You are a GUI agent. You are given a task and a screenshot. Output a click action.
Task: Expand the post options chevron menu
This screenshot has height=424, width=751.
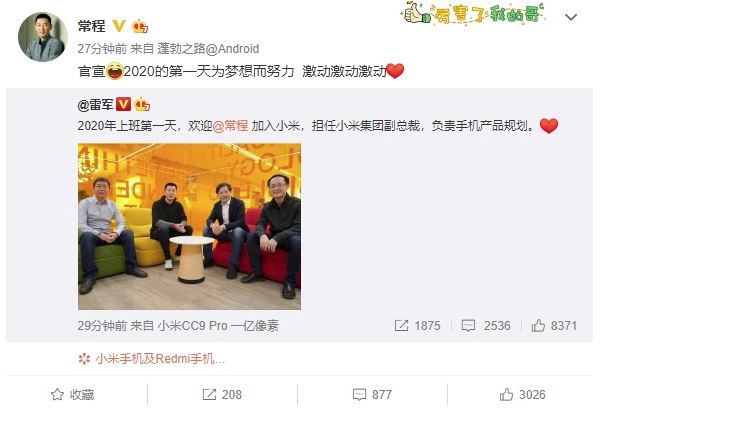point(570,18)
